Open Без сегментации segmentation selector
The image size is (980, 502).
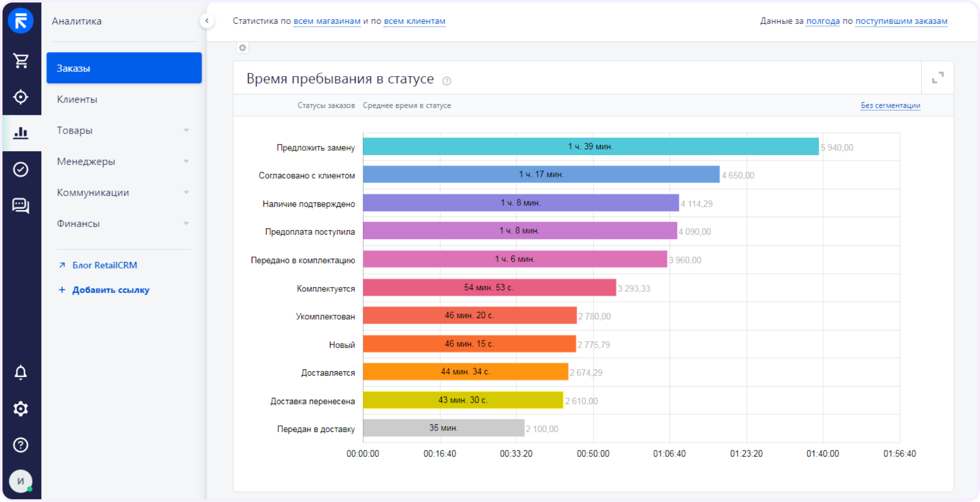891,105
